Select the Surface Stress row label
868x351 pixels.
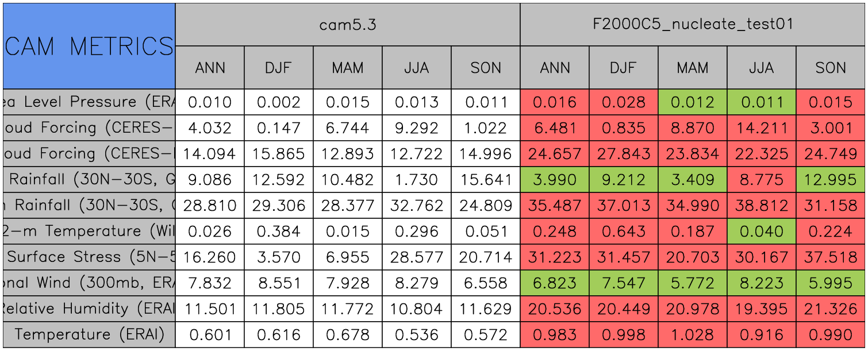click(x=89, y=257)
